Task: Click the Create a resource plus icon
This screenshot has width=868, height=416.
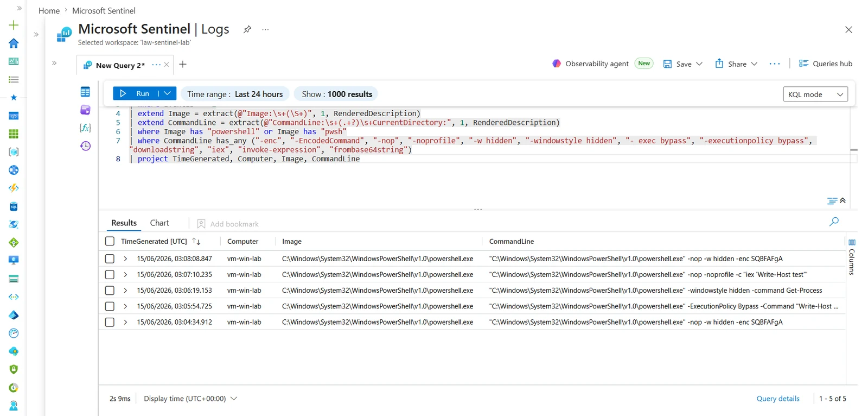Action: pyautogui.click(x=14, y=25)
